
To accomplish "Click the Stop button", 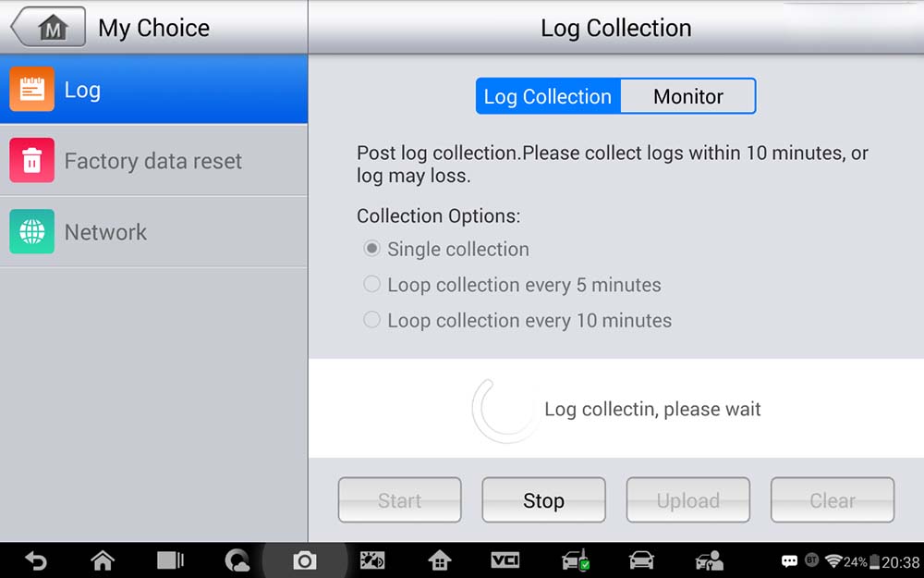I will 543,500.
